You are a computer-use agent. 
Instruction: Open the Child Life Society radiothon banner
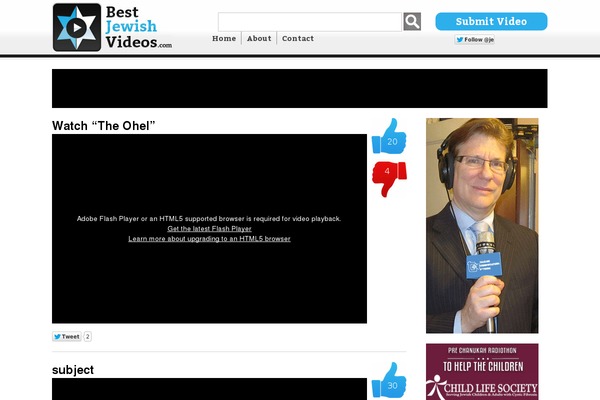pyautogui.click(x=482, y=372)
